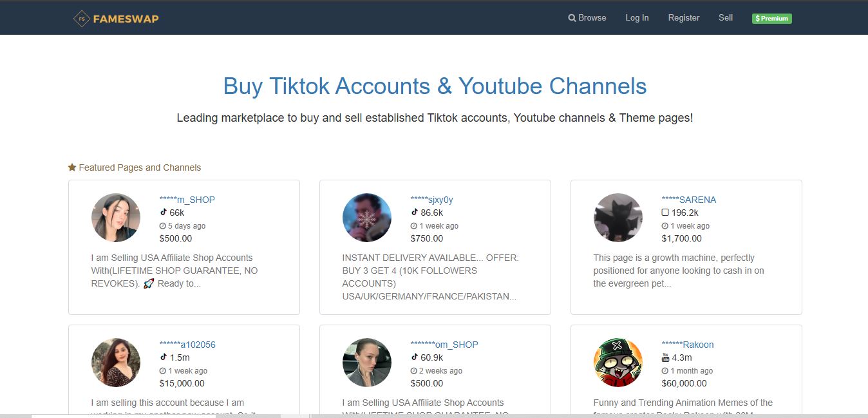Click the zombie cartoon Rakoon avatar
868x418 pixels.
(x=618, y=363)
